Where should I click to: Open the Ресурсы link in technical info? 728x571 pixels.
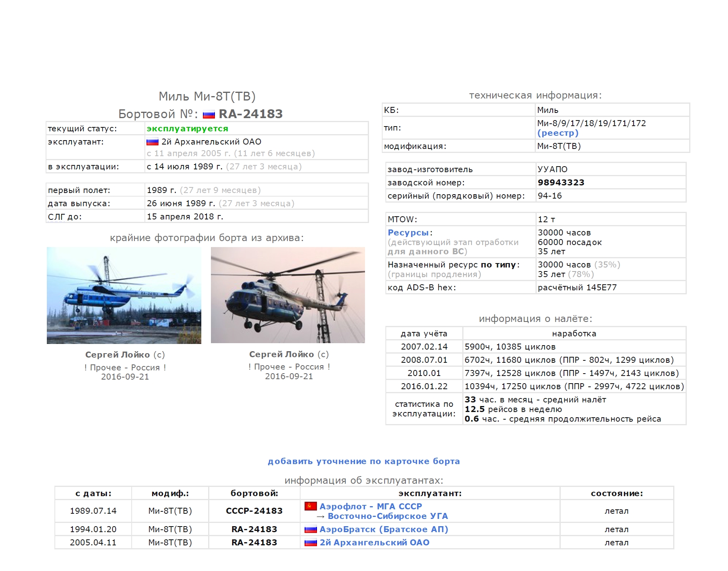[408, 233]
